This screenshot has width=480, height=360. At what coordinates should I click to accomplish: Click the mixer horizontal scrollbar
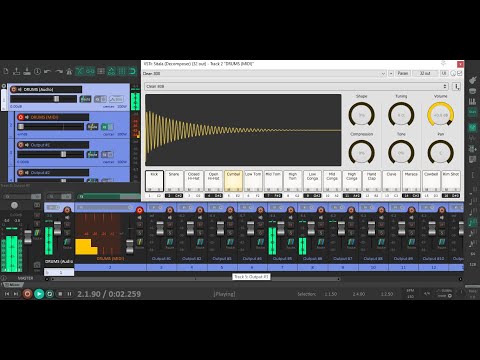tap(195, 279)
